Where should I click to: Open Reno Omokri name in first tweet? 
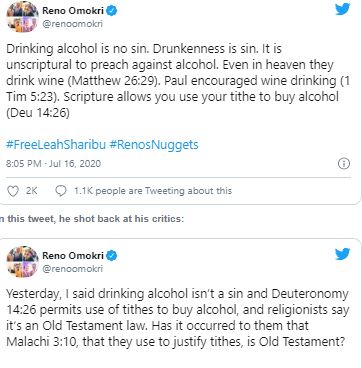pos(73,11)
